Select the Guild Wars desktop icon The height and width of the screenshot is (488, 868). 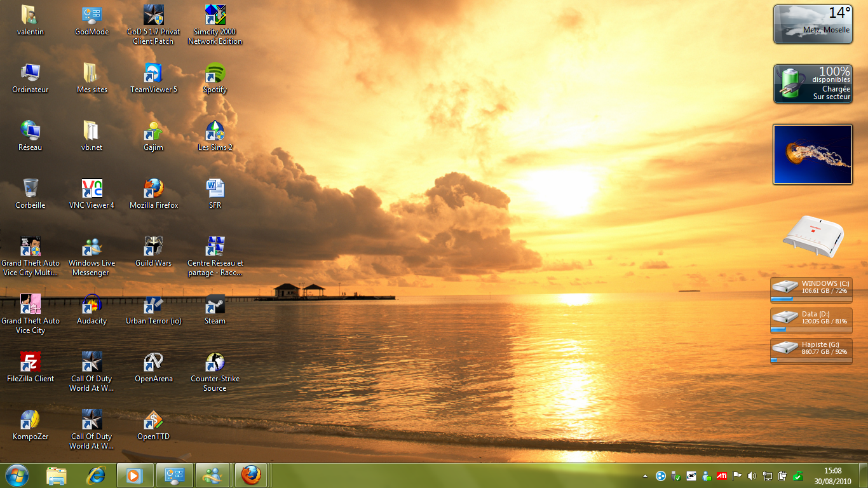pos(154,247)
